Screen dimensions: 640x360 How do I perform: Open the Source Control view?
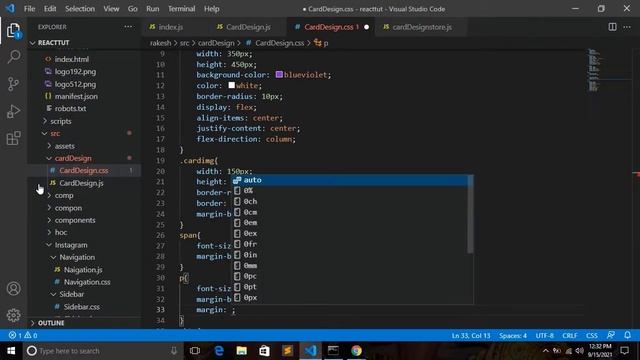pyautogui.click(x=13, y=84)
